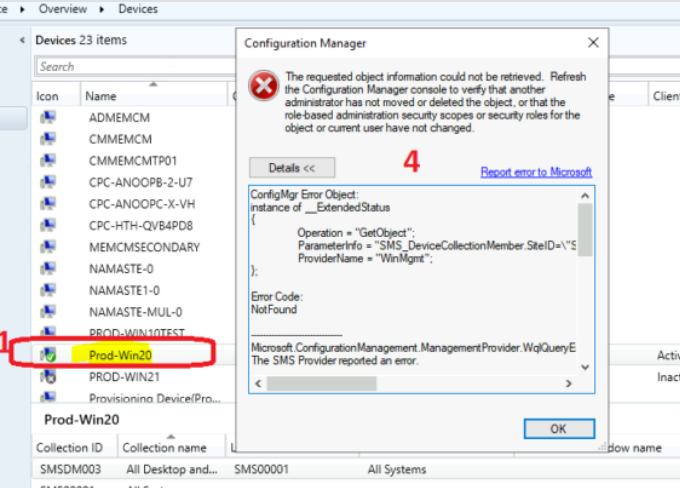Sort by the Icon column header
This screenshot has height=488, width=680.
point(56,96)
